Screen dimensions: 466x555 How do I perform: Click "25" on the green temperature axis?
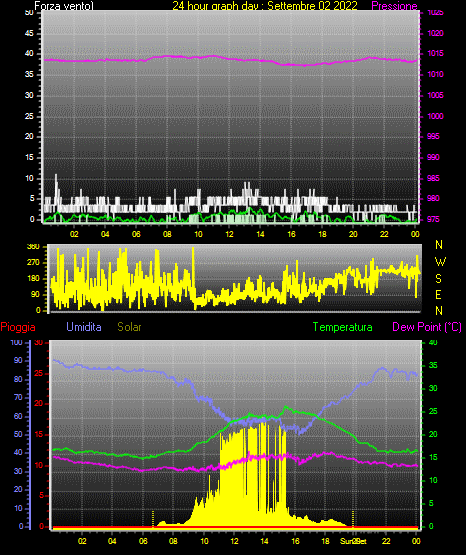click(433, 411)
